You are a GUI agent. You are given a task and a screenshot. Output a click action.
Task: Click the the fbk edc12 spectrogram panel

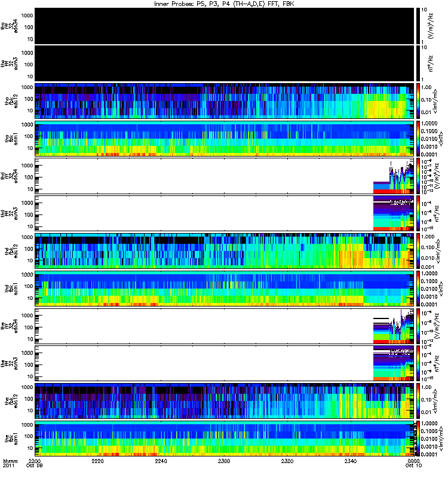click(225, 400)
